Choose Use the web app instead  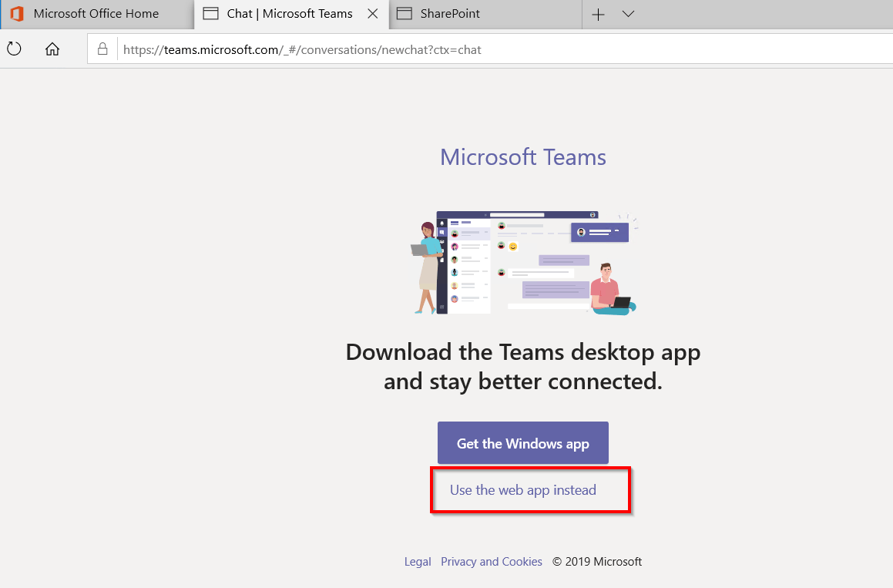523,490
